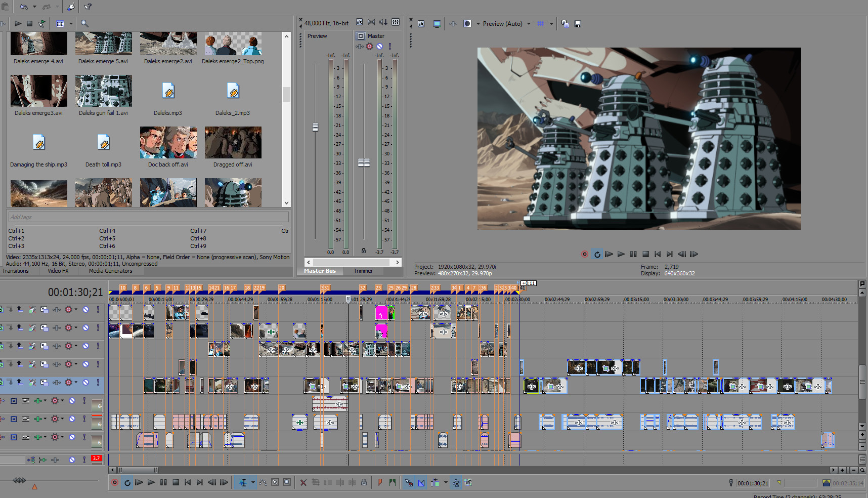Open Master bus automation settings gear
Viewport: 868px width, 498px height.
[369, 47]
